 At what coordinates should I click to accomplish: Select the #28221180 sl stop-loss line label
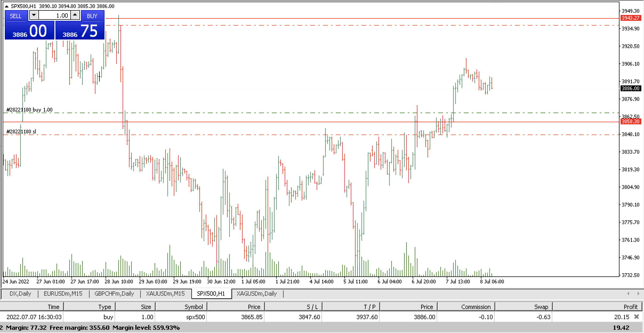click(x=21, y=132)
